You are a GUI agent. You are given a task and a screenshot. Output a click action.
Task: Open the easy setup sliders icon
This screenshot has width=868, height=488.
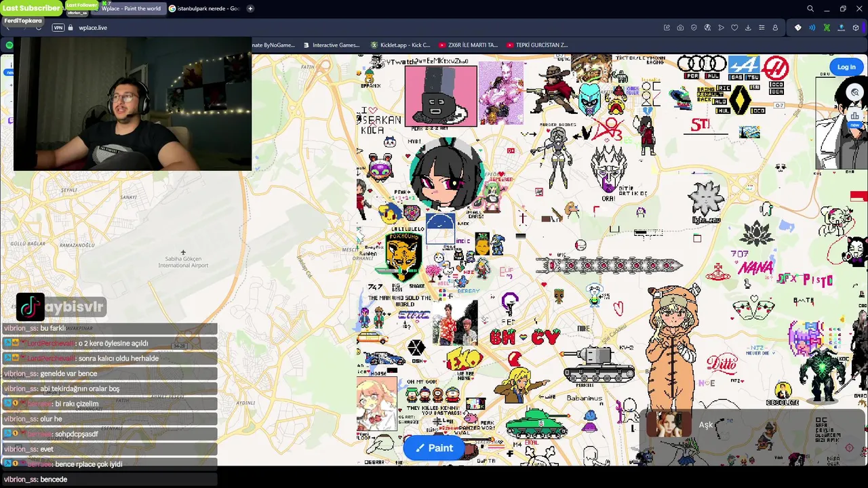coord(762,28)
